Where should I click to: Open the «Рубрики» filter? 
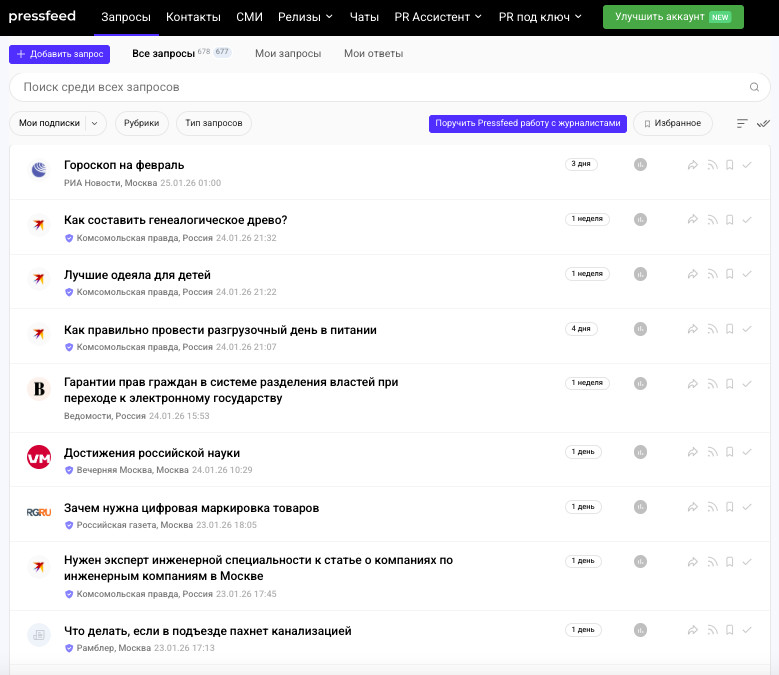(x=141, y=123)
